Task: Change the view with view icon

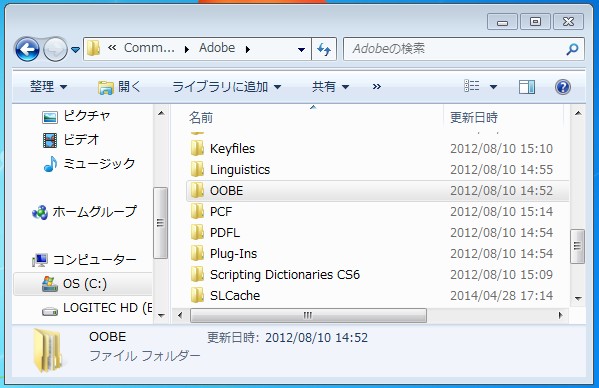Action: tap(471, 86)
